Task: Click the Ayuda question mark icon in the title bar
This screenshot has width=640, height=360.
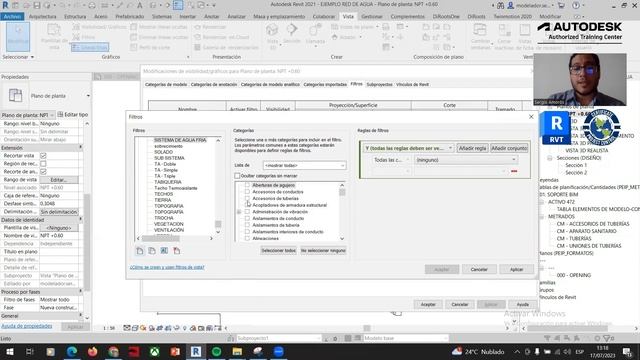Action: point(576,5)
